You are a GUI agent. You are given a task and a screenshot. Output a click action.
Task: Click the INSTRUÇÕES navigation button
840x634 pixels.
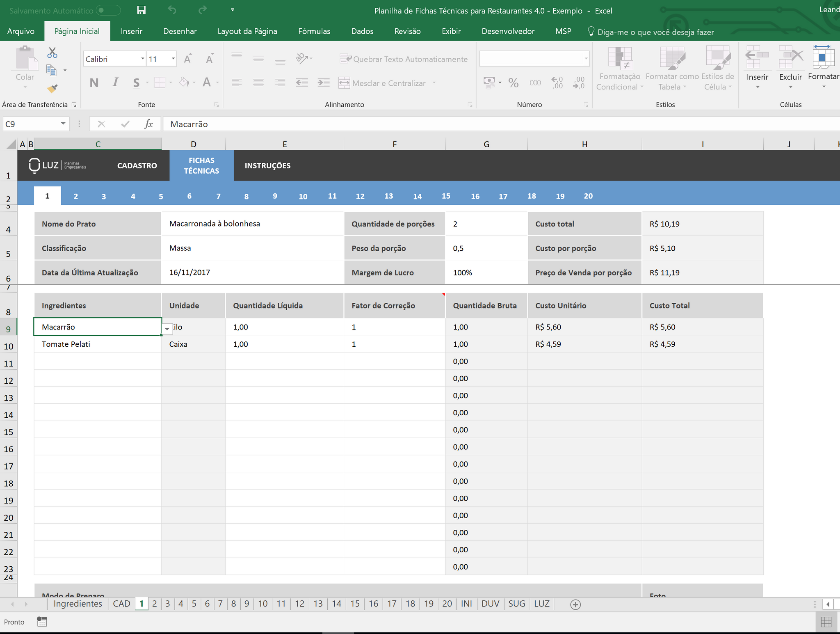[x=267, y=166]
